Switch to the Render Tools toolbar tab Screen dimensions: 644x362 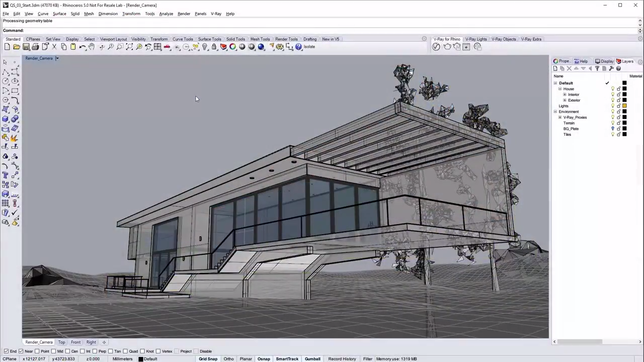(x=286, y=39)
